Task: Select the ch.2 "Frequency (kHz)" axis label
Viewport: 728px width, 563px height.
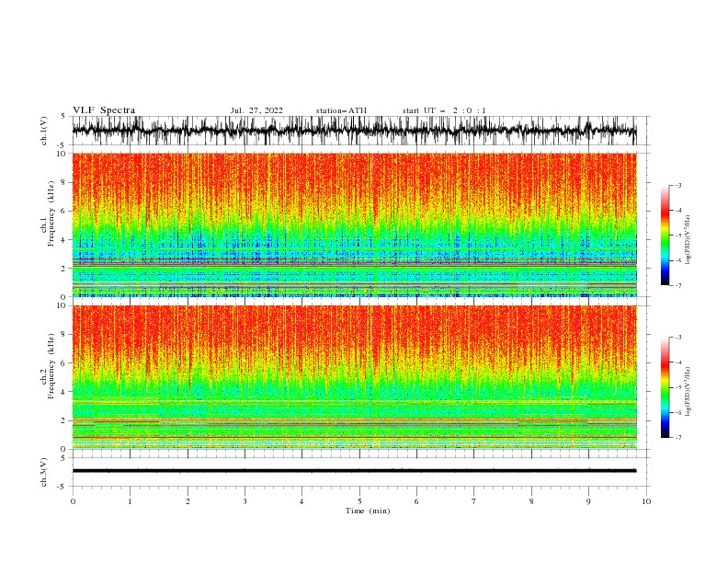Action: tap(51, 365)
